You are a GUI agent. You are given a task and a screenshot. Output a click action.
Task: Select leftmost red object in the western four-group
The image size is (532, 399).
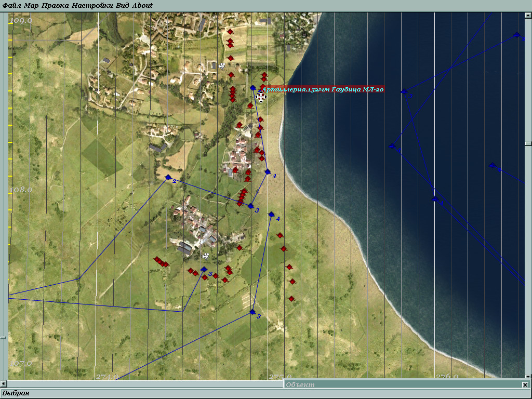157,260
